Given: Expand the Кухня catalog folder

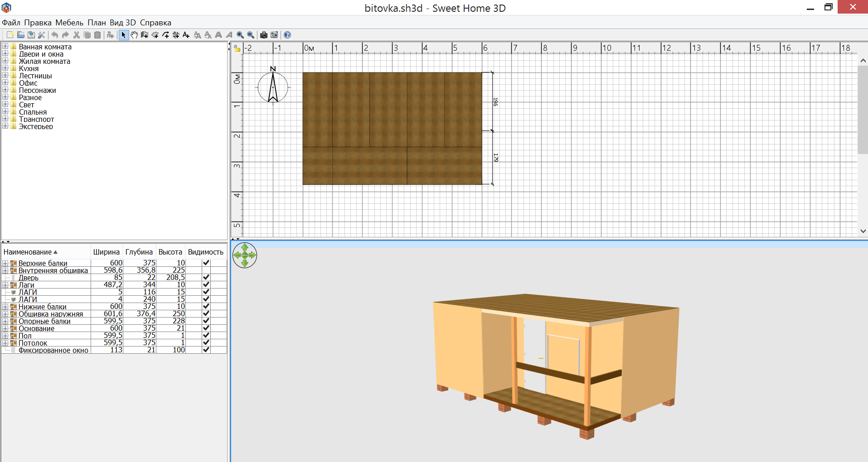Looking at the screenshot, I should [x=5, y=68].
